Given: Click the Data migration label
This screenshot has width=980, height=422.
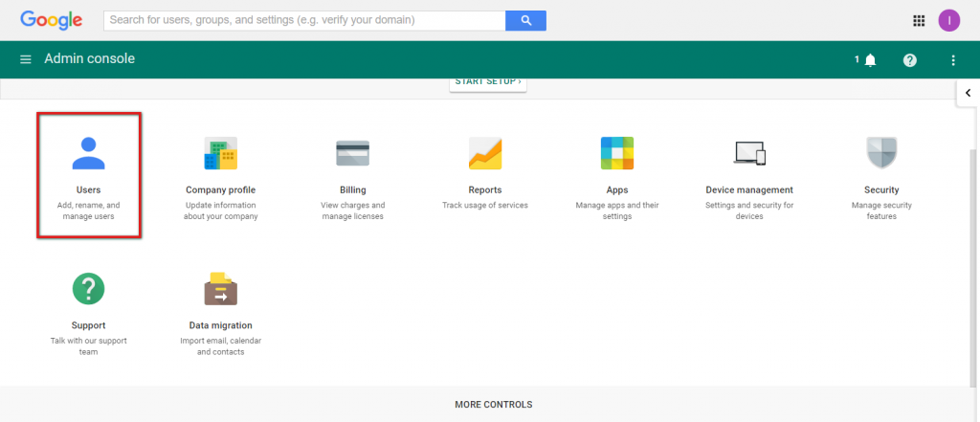Looking at the screenshot, I should [221, 325].
